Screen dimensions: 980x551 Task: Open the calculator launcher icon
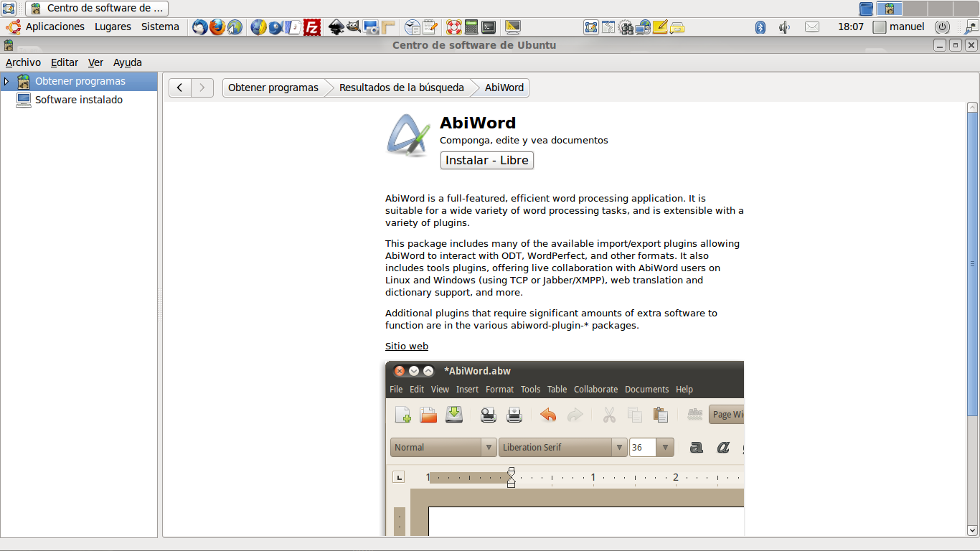point(471,27)
